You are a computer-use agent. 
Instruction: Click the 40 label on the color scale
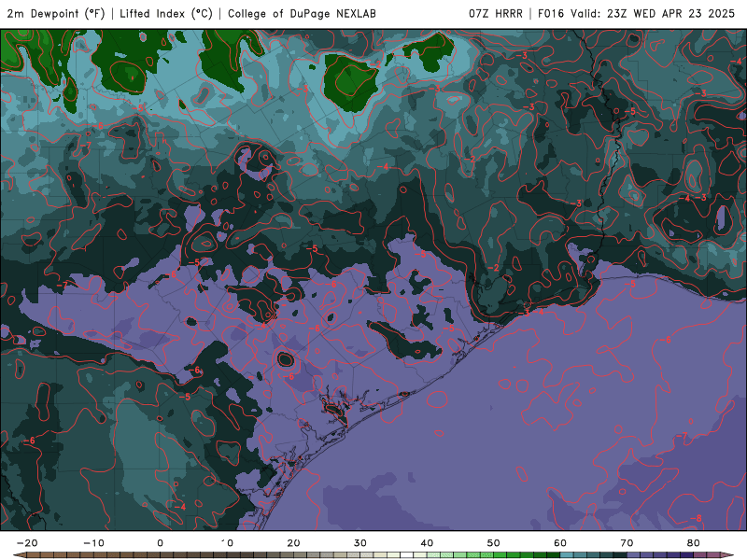tap(427, 543)
